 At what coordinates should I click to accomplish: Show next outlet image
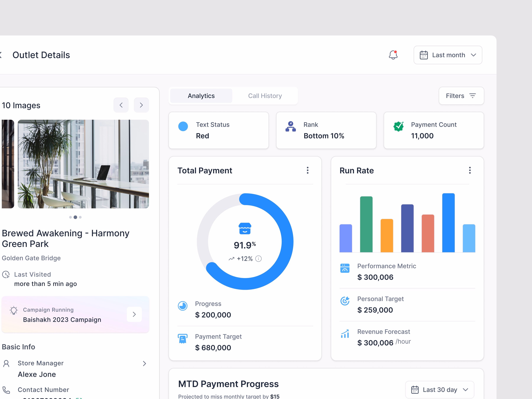click(x=141, y=105)
